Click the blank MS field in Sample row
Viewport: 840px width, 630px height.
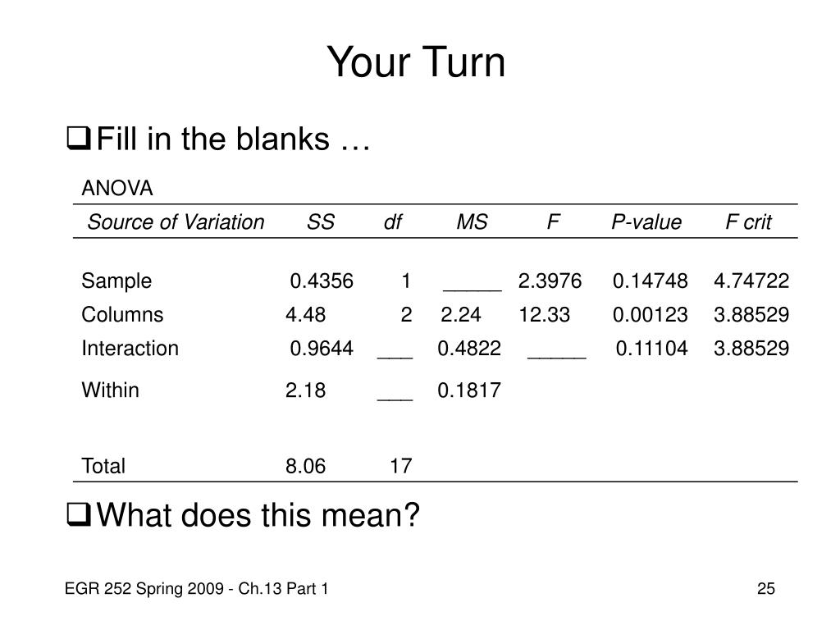tap(472, 290)
